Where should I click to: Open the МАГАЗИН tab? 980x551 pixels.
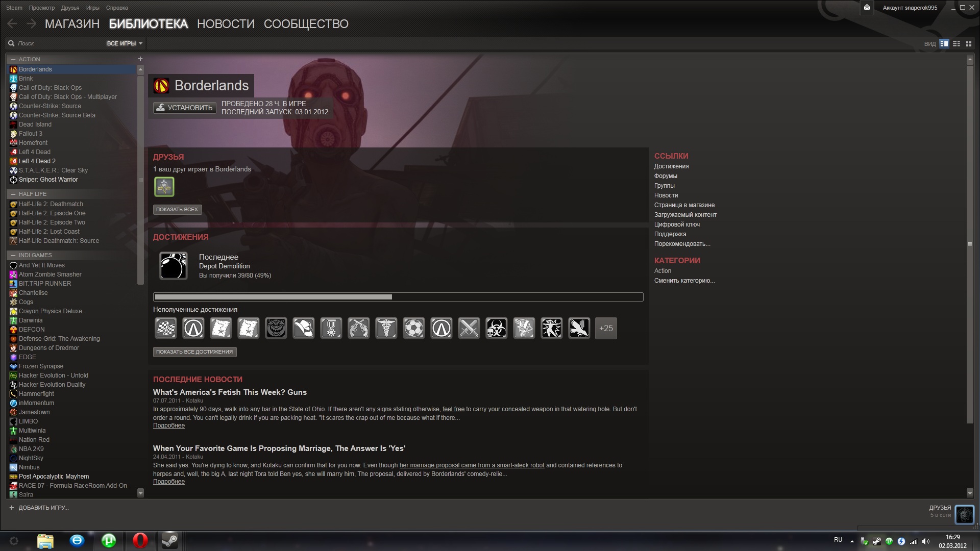pos(72,24)
